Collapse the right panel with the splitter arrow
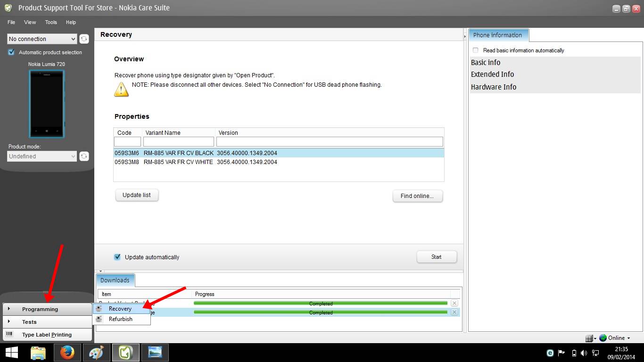This screenshot has width=644, height=362. (465, 36)
